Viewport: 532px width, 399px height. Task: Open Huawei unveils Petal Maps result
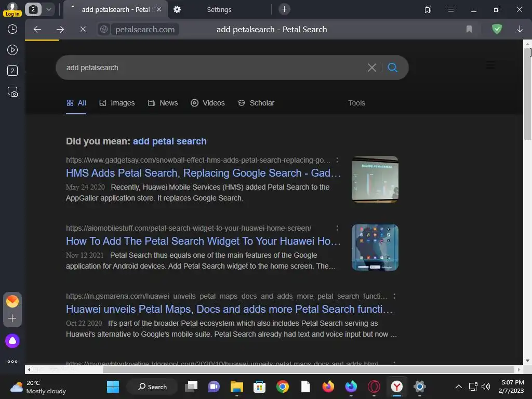coord(229,309)
